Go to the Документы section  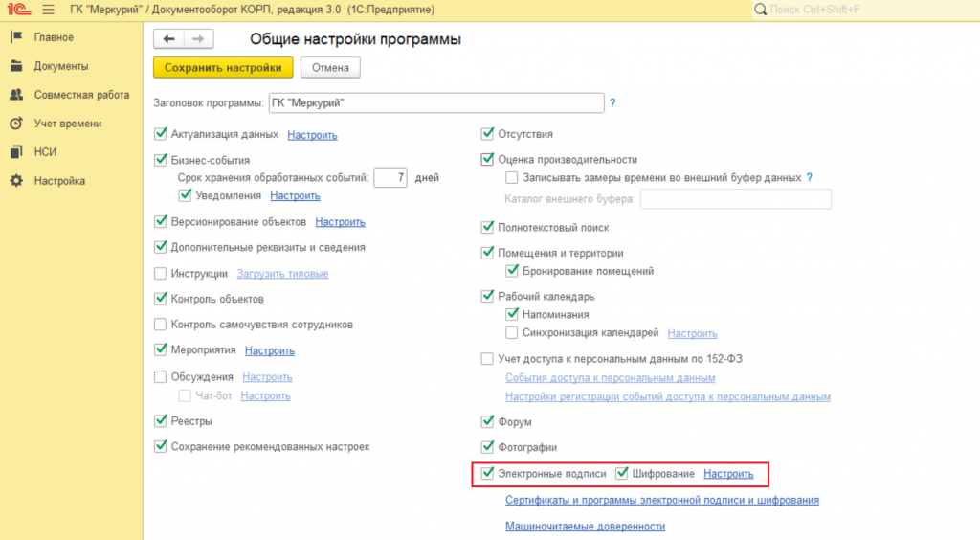[x=60, y=66]
